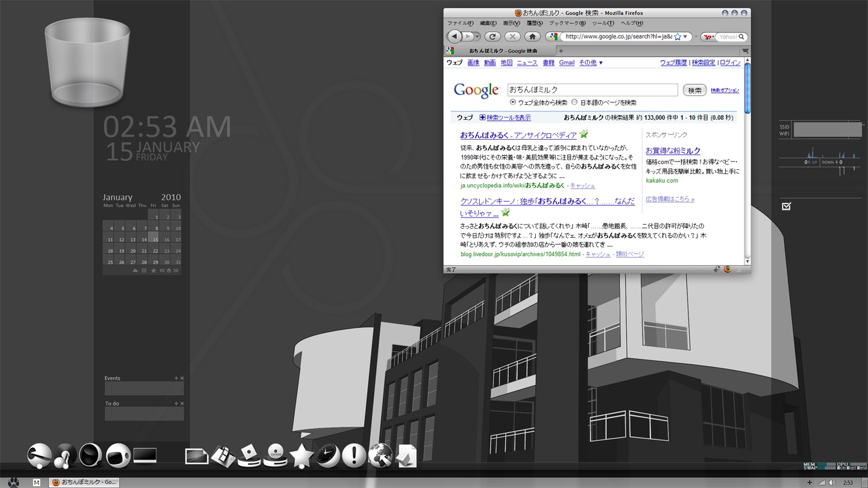Click the star icon under the calendar
868x488 pixels.
coord(154,271)
